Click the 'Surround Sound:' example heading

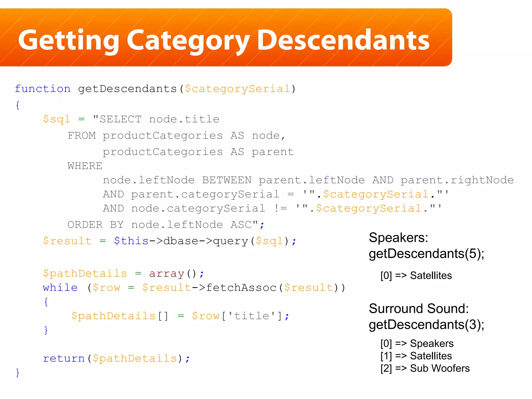point(419,309)
